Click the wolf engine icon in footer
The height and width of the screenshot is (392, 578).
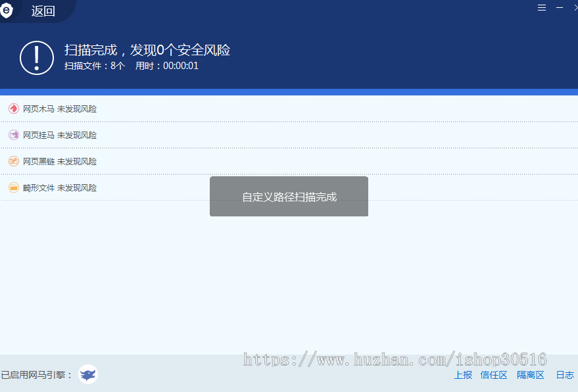(x=88, y=374)
